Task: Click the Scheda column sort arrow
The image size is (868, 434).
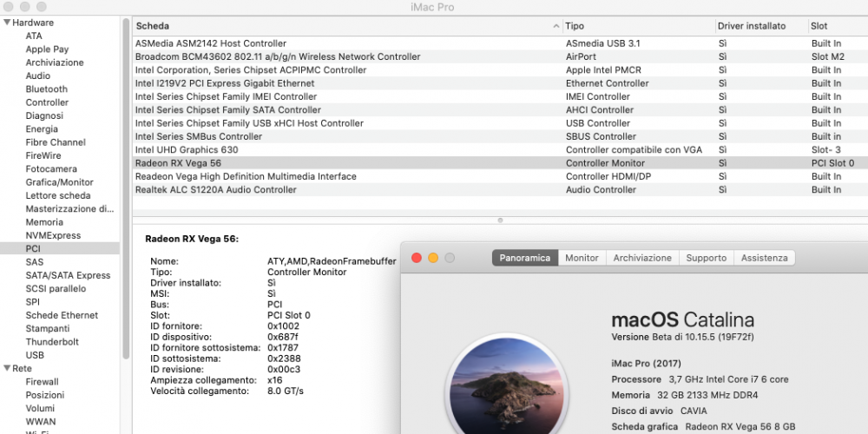Action: coord(556,26)
